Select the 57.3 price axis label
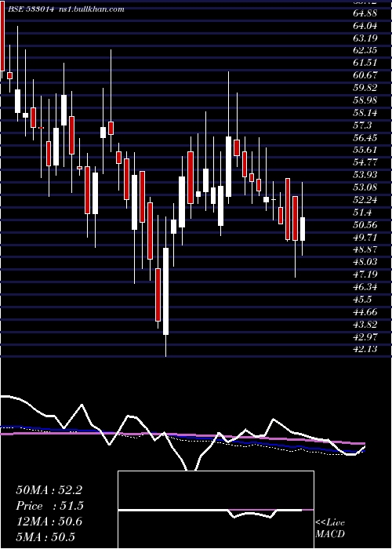 pos(362,125)
